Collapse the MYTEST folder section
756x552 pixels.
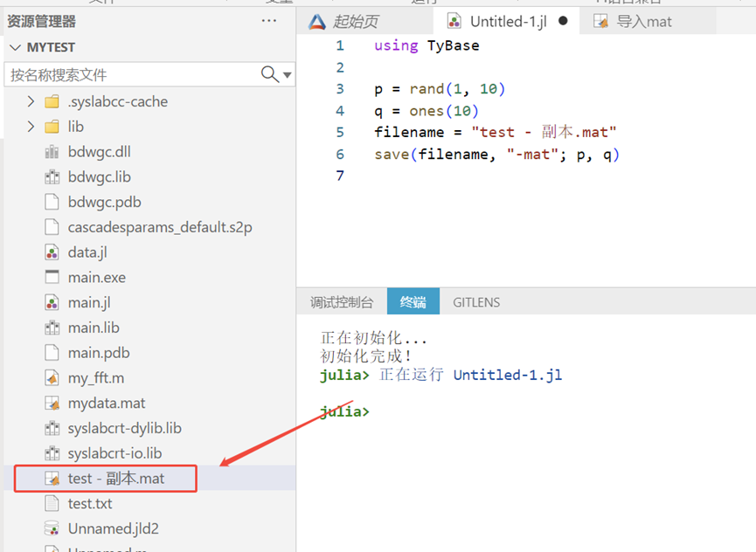pyautogui.click(x=16, y=47)
